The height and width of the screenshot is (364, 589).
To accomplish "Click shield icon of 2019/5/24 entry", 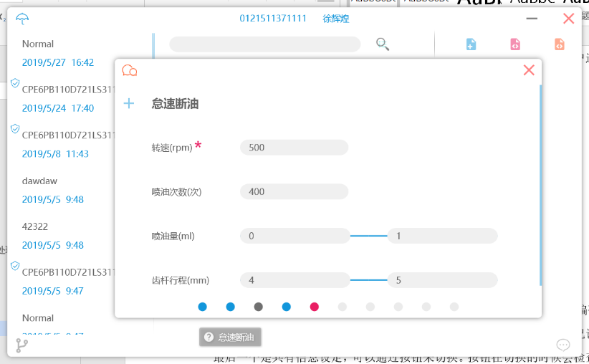I will 15,83.
